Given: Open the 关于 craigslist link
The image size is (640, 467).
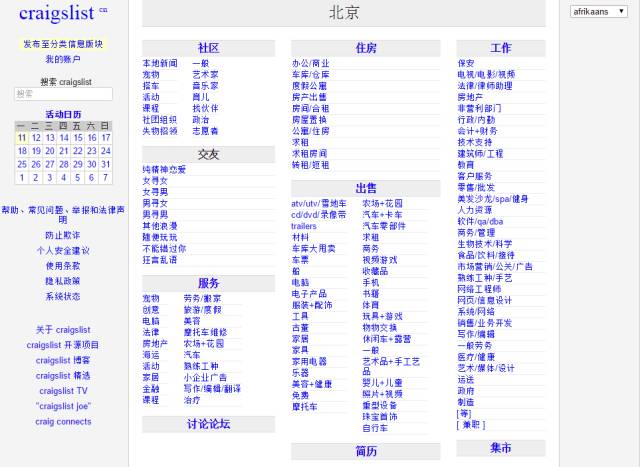Looking at the screenshot, I should pos(63,329).
